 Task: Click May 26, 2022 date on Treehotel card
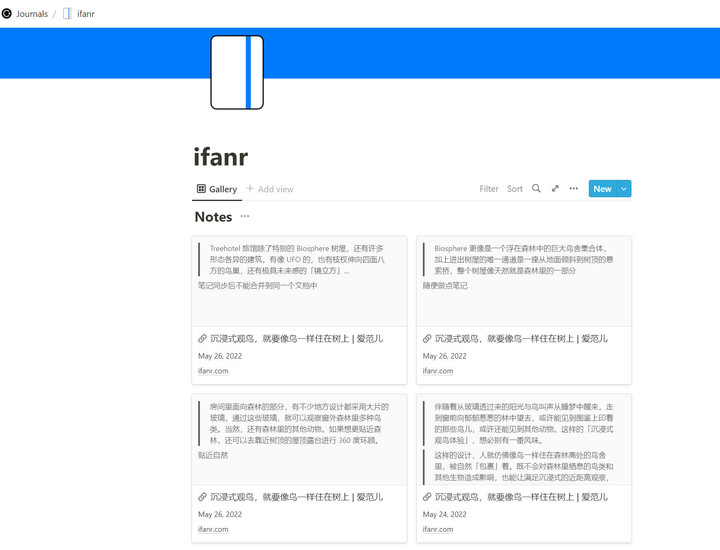click(220, 356)
